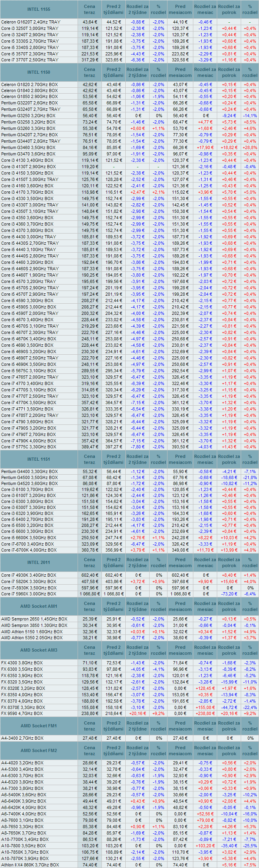Click "+8,5%" in Pentium G3258 row
This screenshot has height=868, width=259.
pyautogui.click(x=250, y=122)
